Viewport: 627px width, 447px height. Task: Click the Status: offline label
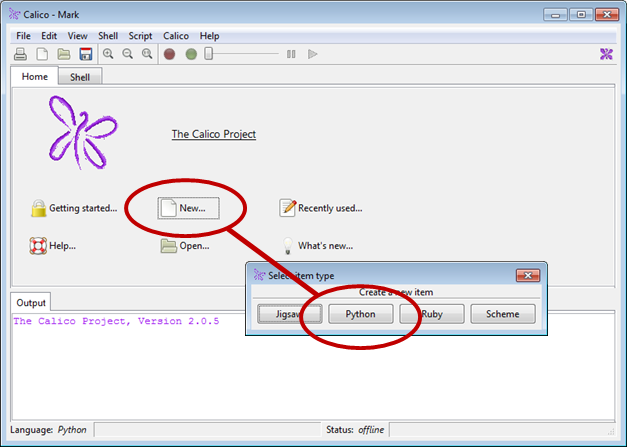point(355,430)
